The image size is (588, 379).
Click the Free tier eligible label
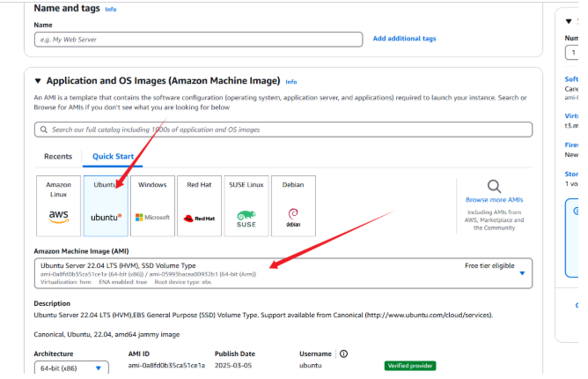tap(489, 265)
